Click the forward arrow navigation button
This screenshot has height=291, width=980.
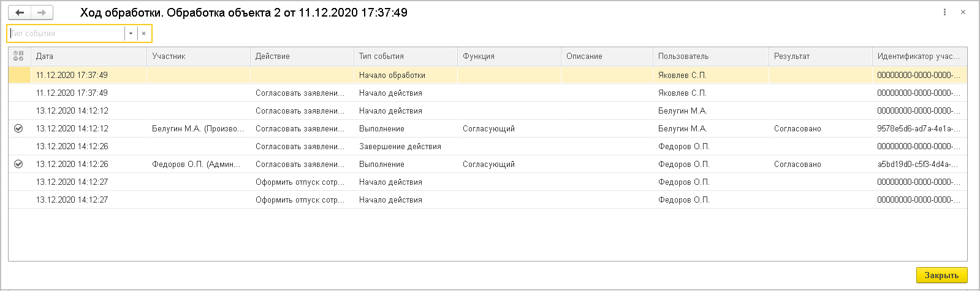42,12
